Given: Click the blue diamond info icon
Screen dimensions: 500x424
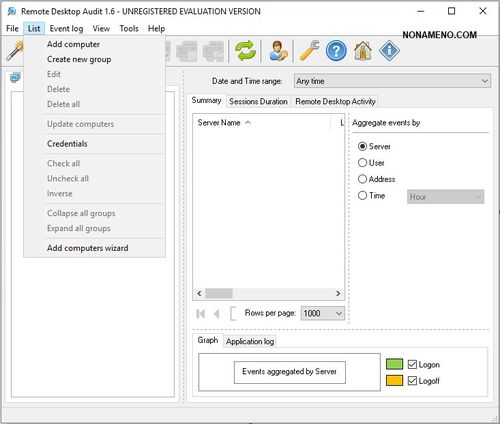Looking at the screenshot, I should pyautogui.click(x=389, y=51).
